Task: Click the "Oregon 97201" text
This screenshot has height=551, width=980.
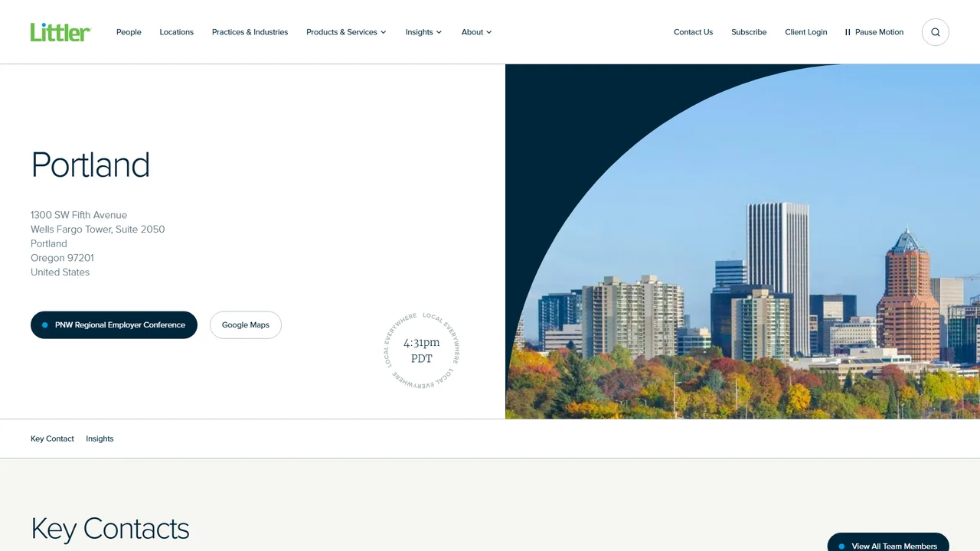Action: 62,258
